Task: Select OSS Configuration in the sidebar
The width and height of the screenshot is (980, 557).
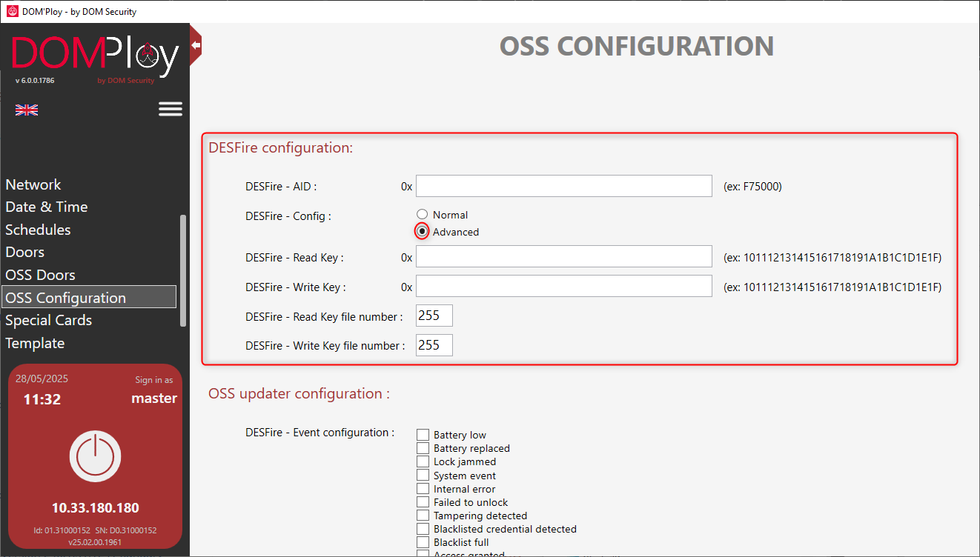Action: pyautogui.click(x=89, y=298)
